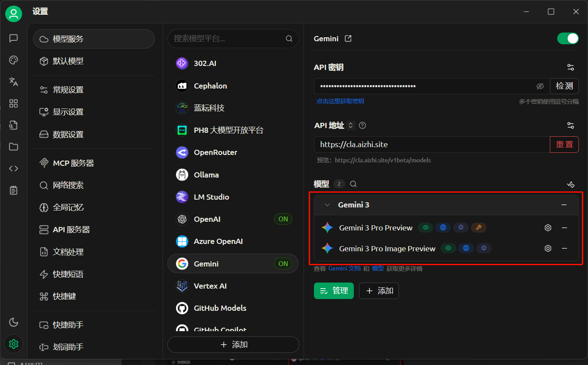Open the 模型 details link

378,269
